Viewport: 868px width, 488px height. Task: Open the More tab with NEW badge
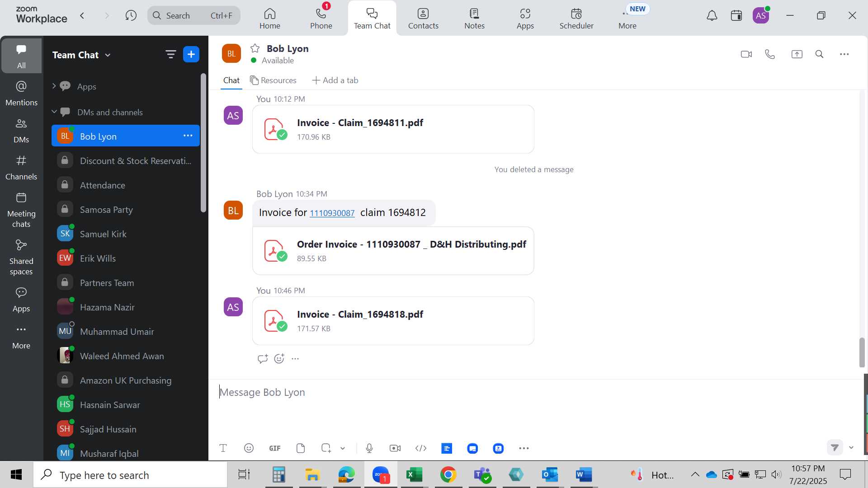[x=627, y=19]
